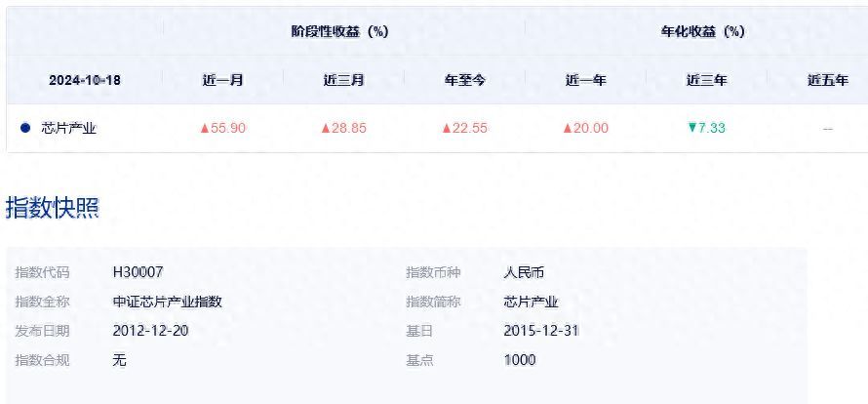Click the blue dot beside 芯片产业 row
This screenshot has width=868, height=404.
pos(25,128)
